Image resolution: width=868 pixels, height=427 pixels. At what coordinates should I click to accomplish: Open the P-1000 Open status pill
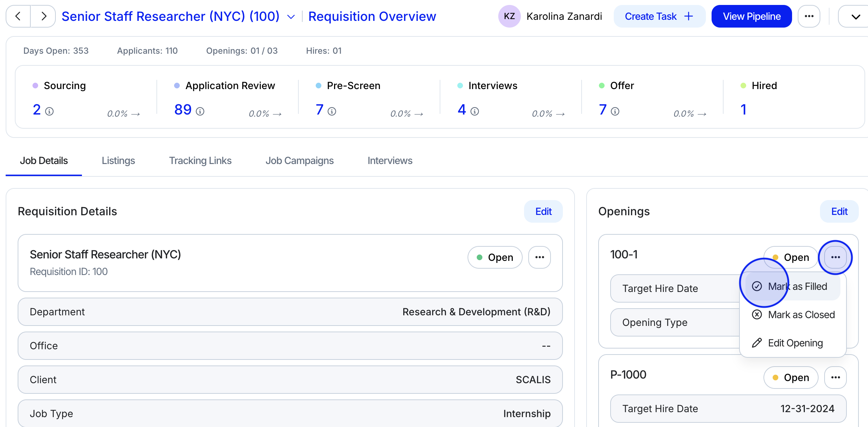tap(791, 378)
